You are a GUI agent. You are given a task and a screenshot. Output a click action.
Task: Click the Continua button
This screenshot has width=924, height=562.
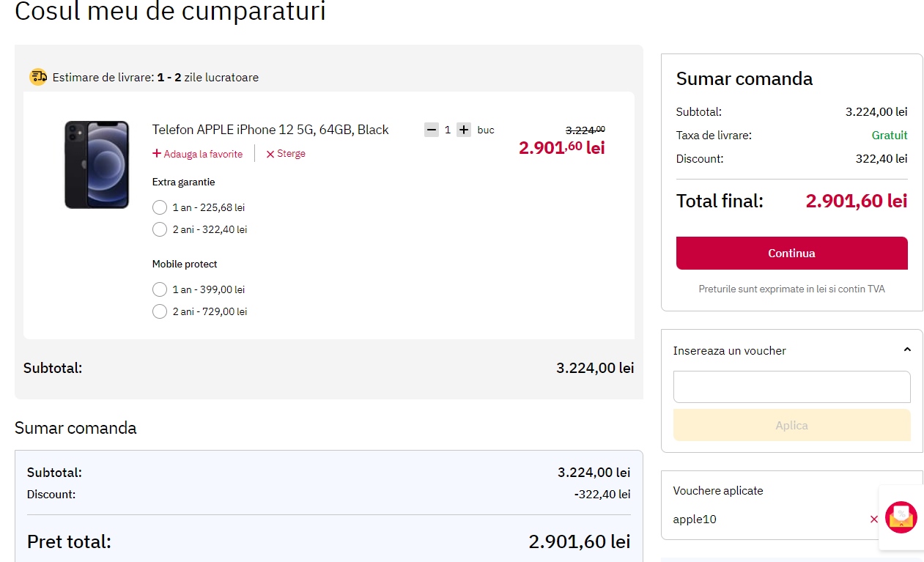[791, 253]
